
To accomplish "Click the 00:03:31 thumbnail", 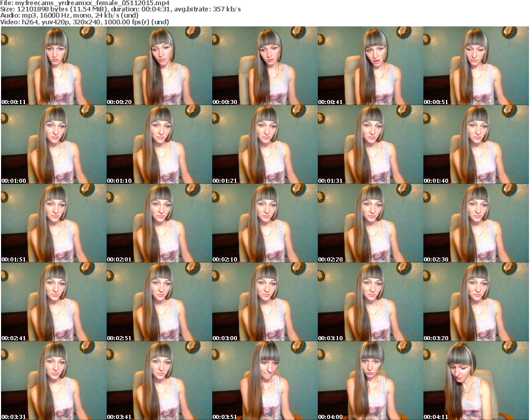I will coord(54,381).
